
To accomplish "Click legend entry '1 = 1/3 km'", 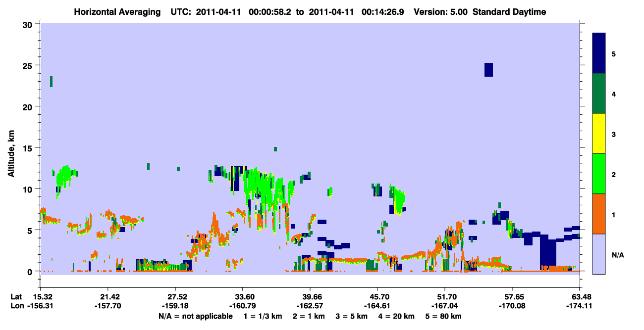I will 263,316.
